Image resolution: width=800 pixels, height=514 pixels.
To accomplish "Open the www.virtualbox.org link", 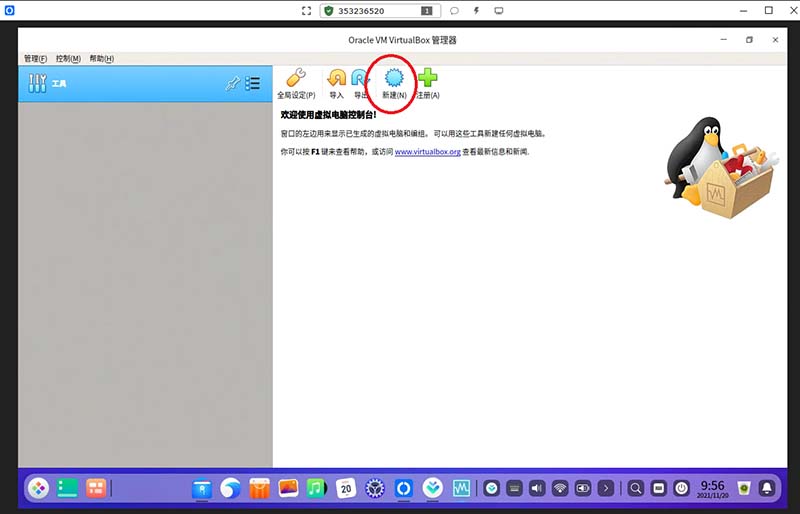I will (428, 152).
